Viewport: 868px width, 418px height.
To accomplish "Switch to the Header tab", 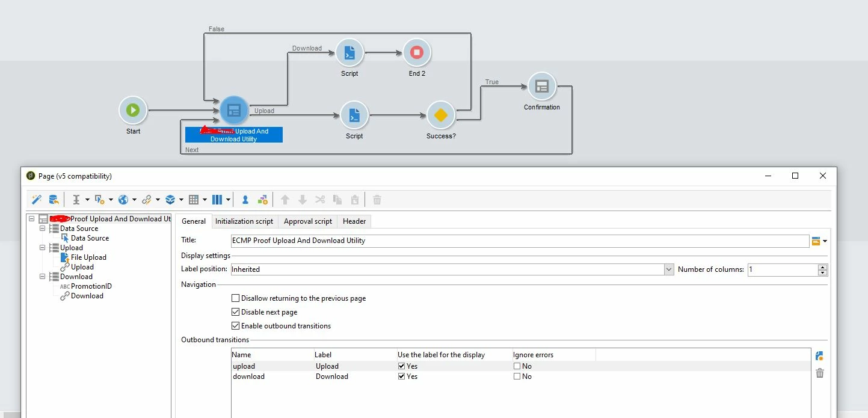I will click(354, 221).
